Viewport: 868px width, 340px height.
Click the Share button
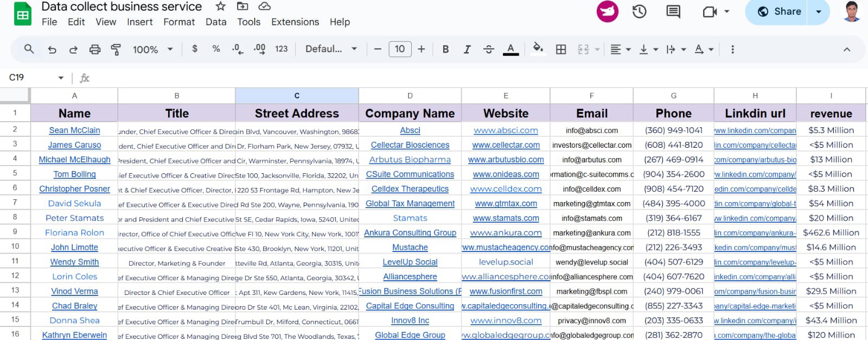780,11
